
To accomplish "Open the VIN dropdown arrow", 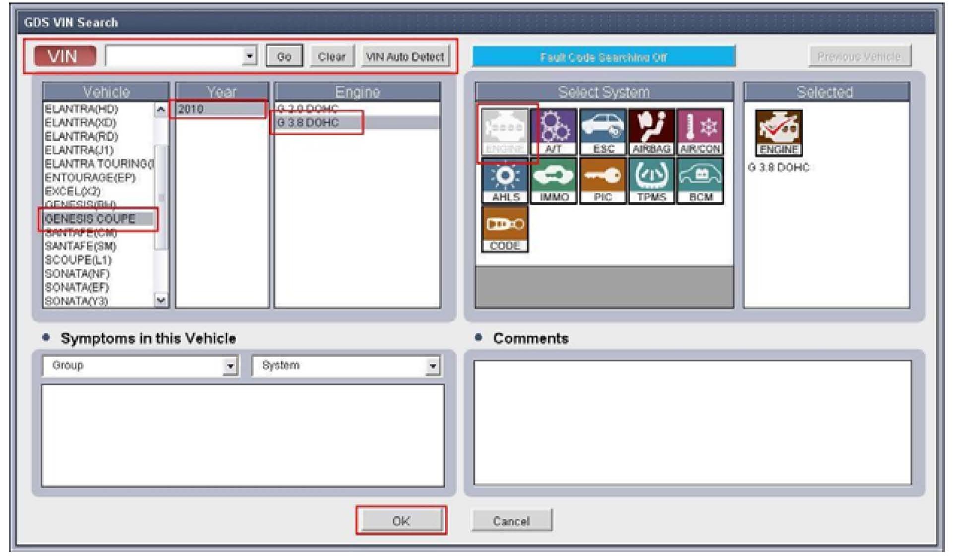I will click(x=250, y=56).
